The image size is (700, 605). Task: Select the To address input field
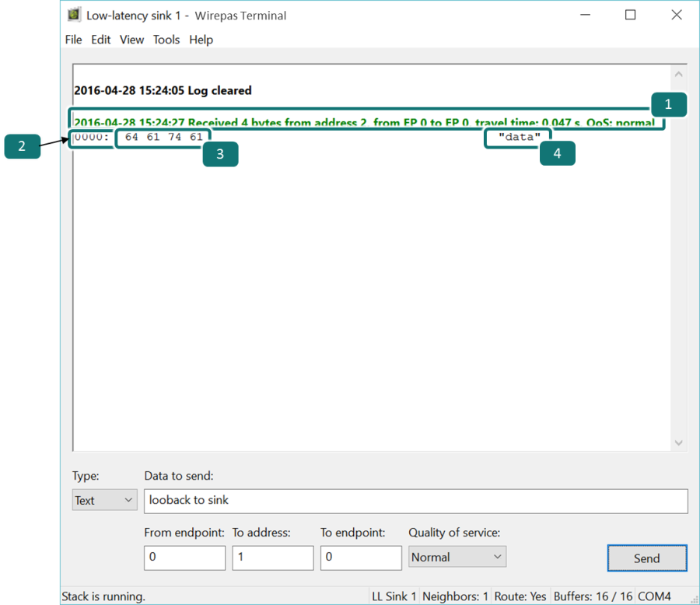click(272, 558)
